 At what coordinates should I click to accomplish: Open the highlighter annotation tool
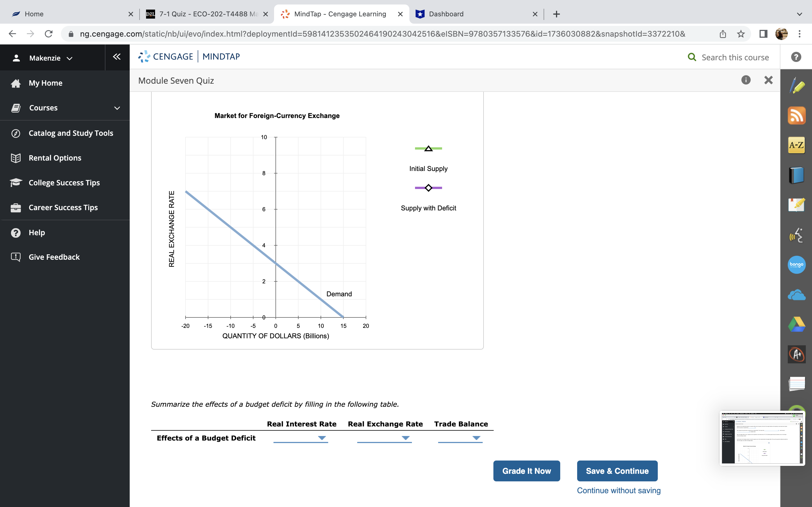[x=797, y=86]
